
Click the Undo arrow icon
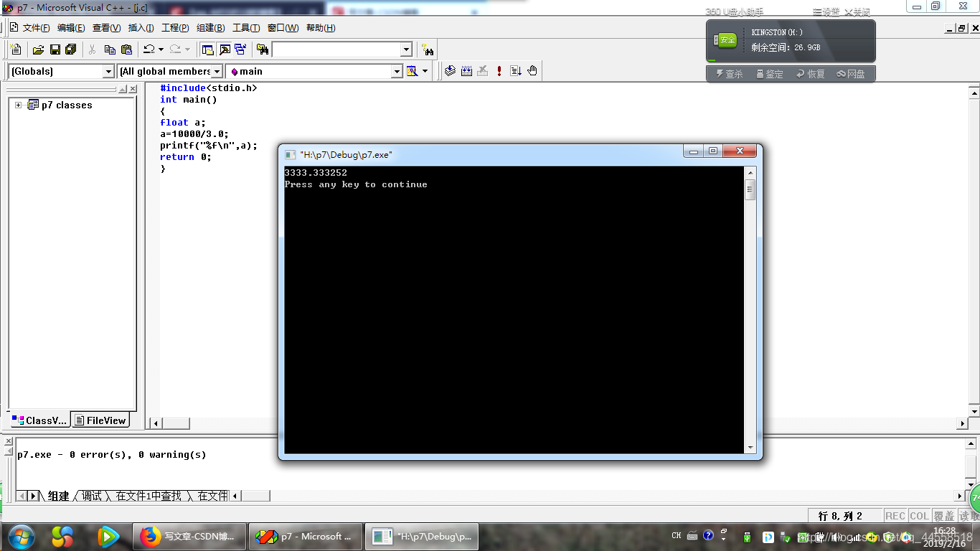149,50
